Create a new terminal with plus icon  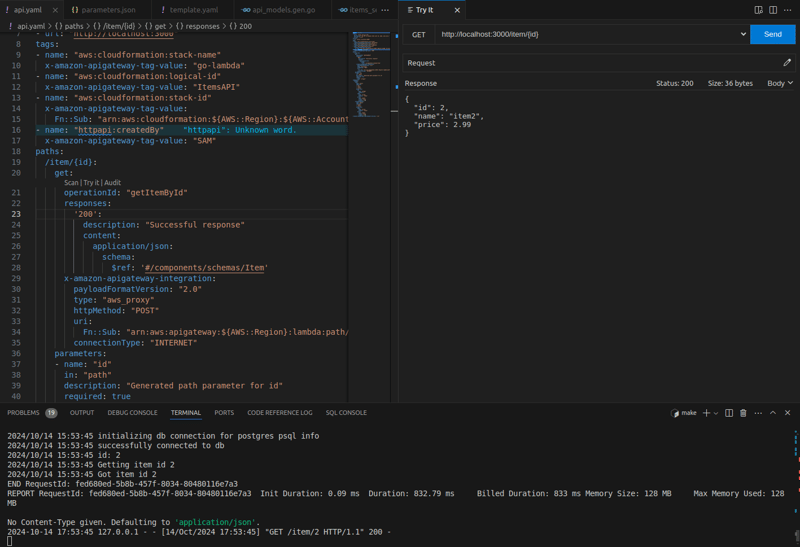706,413
